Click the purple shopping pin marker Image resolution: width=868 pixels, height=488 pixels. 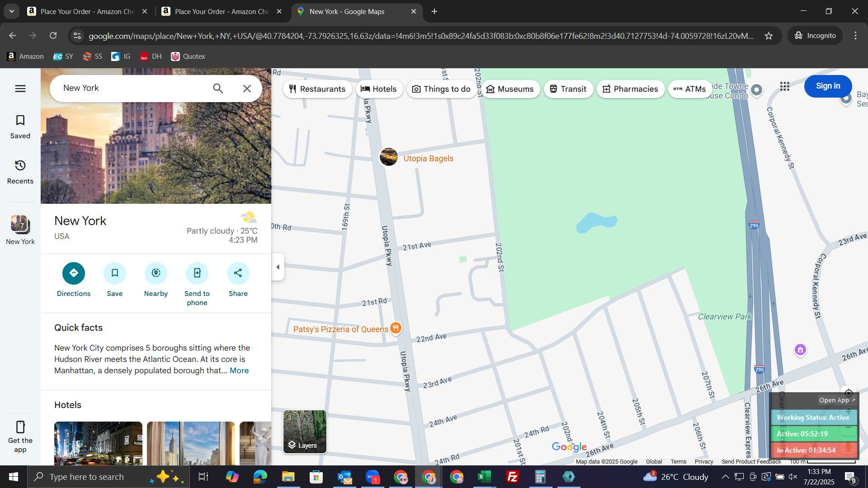point(800,350)
